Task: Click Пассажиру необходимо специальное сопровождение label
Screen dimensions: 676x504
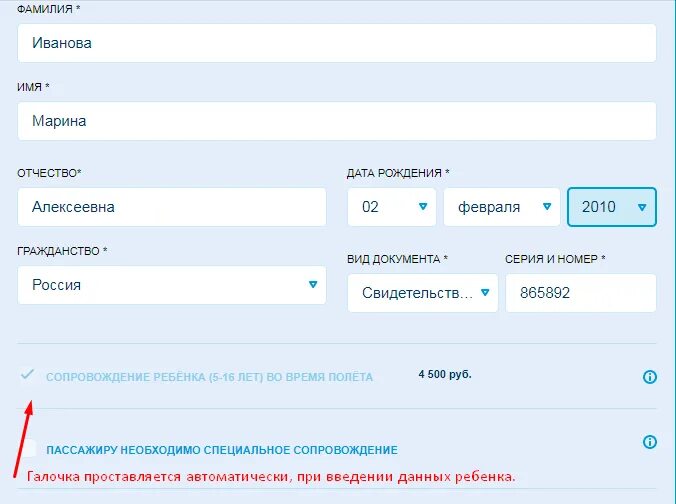Action: pos(222,450)
